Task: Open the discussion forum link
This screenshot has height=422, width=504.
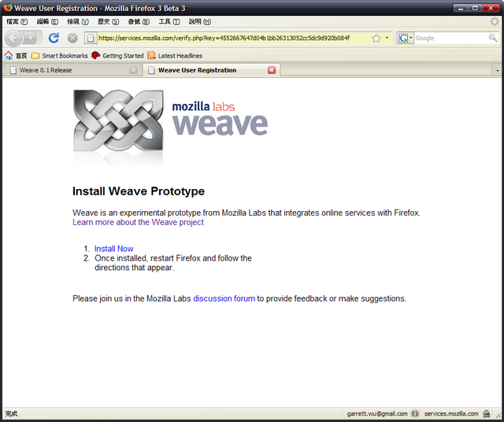Action: point(224,298)
